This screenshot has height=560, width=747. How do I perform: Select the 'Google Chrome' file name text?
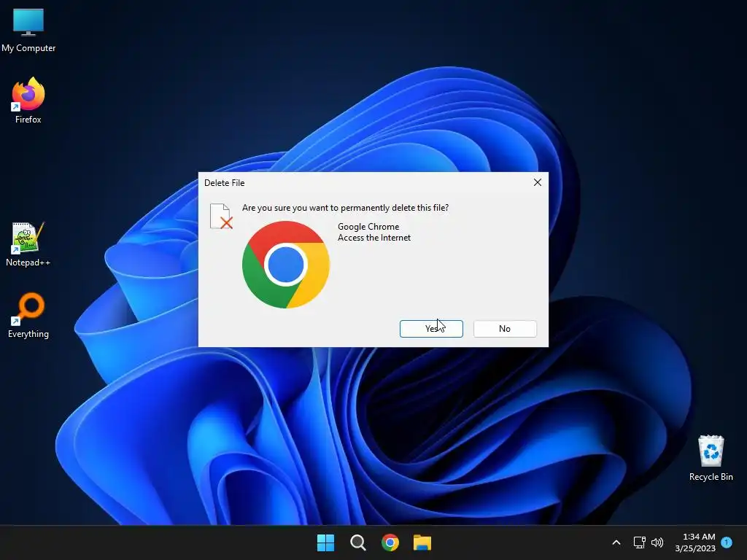click(x=368, y=227)
